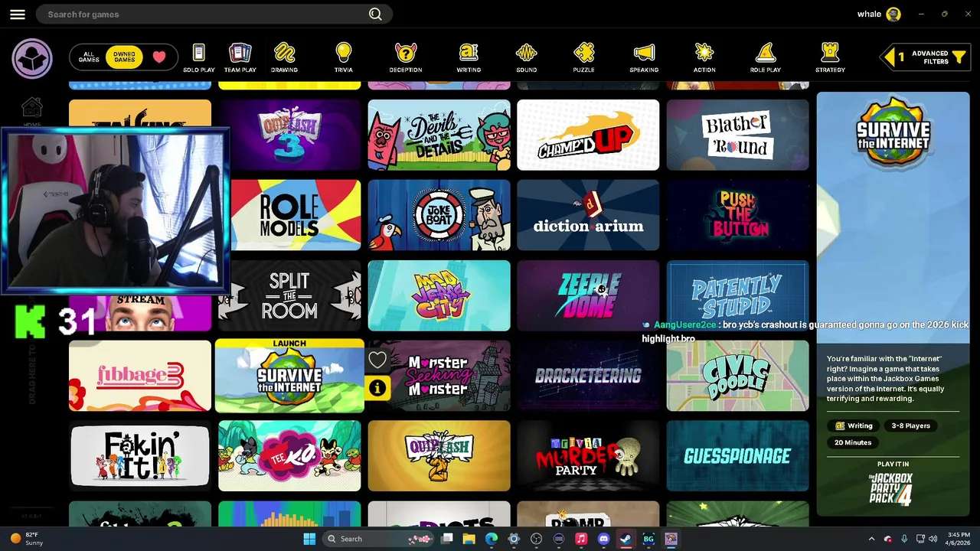980x551 pixels.
Task: Select the Blather 'Round game tile
Action: point(737,135)
